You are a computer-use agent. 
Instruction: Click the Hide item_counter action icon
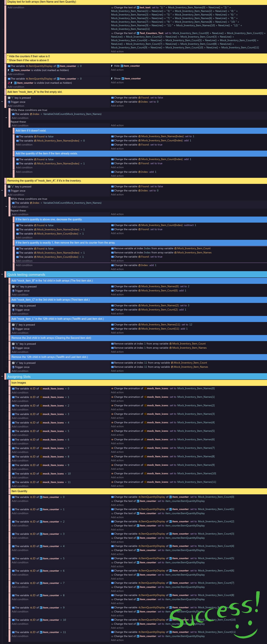click(112, 66)
